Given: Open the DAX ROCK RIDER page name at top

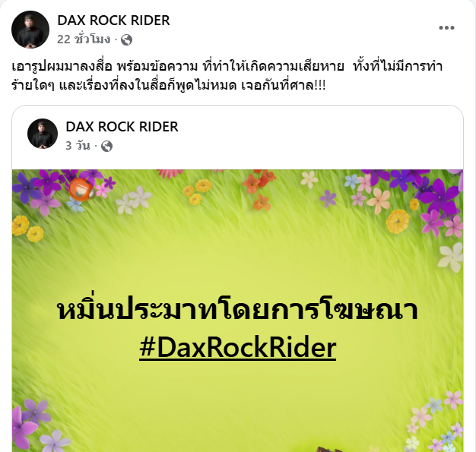Looking at the screenshot, I should tap(113, 21).
